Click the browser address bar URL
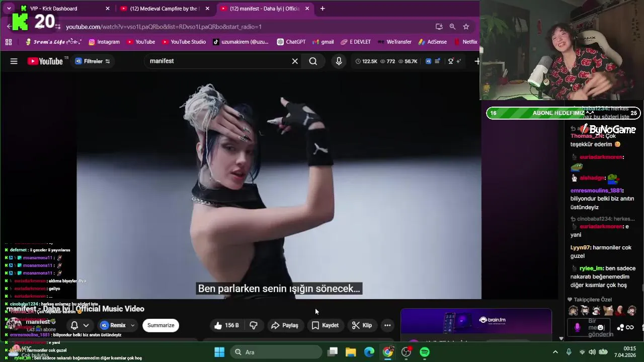The width and height of the screenshot is (644, 362). tap(164, 27)
